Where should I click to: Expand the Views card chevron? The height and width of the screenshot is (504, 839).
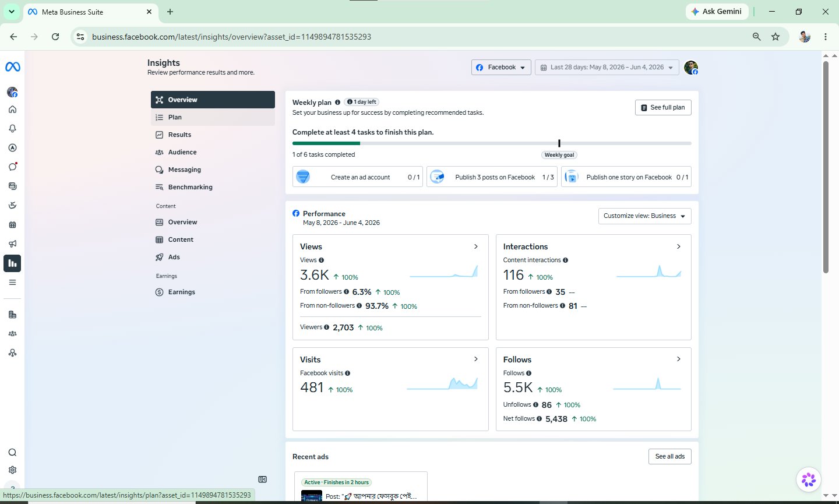476,246
